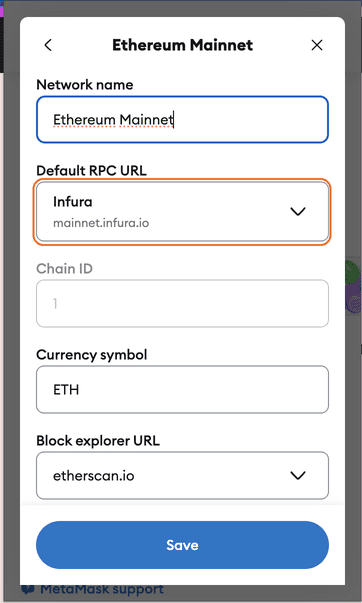Click the Infura provider name
Viewport: 362px width, 603px height.
(x=73, y=202)
